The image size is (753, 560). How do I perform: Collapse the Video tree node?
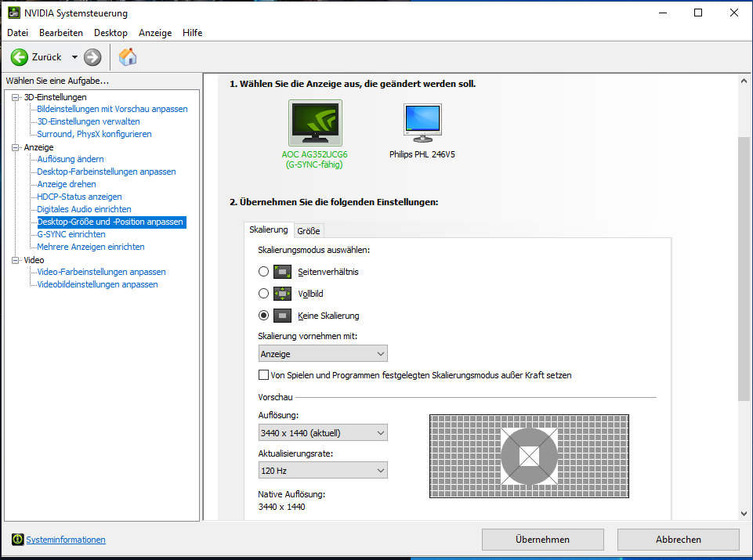16,260
